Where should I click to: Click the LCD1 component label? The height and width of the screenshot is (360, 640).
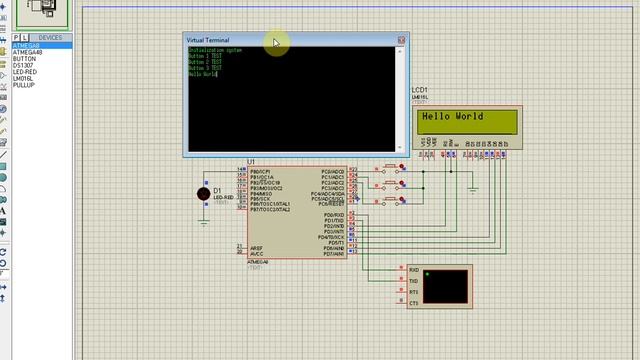coord(420,90)
